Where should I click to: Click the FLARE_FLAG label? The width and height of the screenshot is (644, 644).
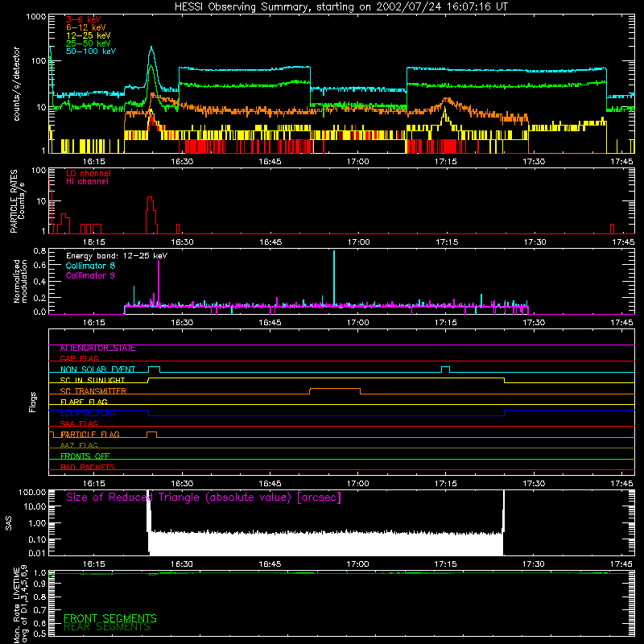click(x=84, y=402)
